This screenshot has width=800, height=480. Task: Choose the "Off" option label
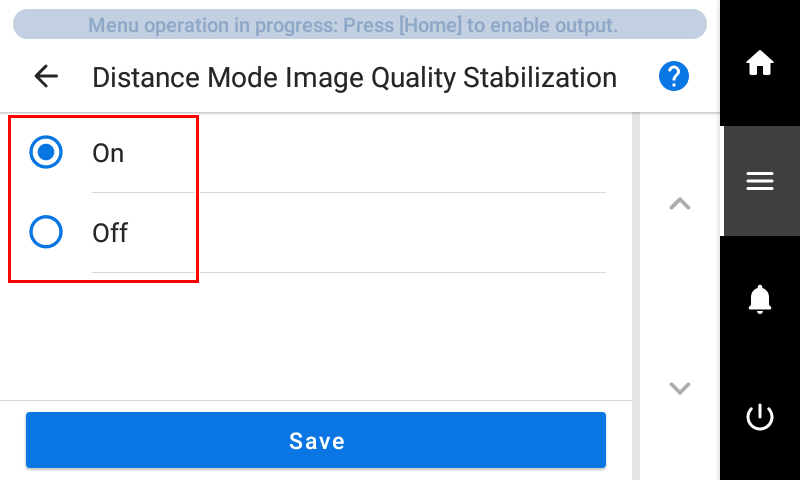click(110, 233)
